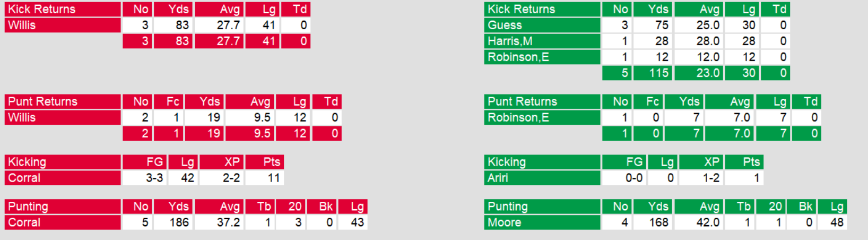The width and height of the screenshot is (868, 240).
Task: Click the Fc column header in red Punt Returns
Action: tap(169, 101)
